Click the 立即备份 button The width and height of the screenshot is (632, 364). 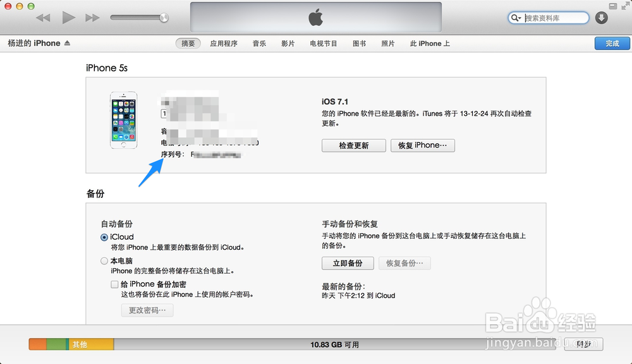(x=348, y=264)
